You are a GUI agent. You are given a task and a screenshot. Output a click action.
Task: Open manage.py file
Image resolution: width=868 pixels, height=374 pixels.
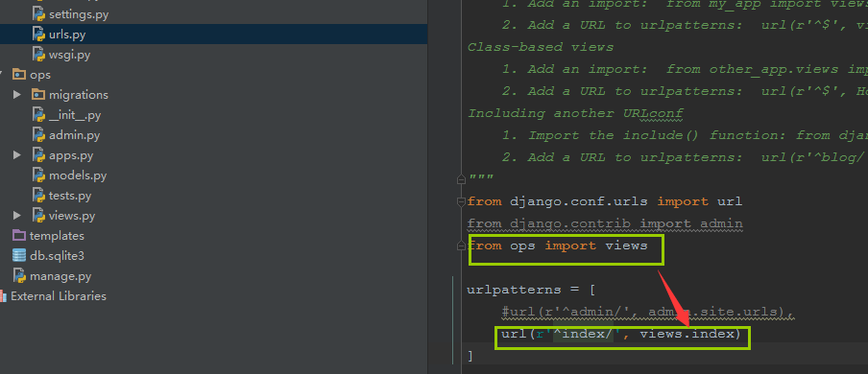coord(60,275)
